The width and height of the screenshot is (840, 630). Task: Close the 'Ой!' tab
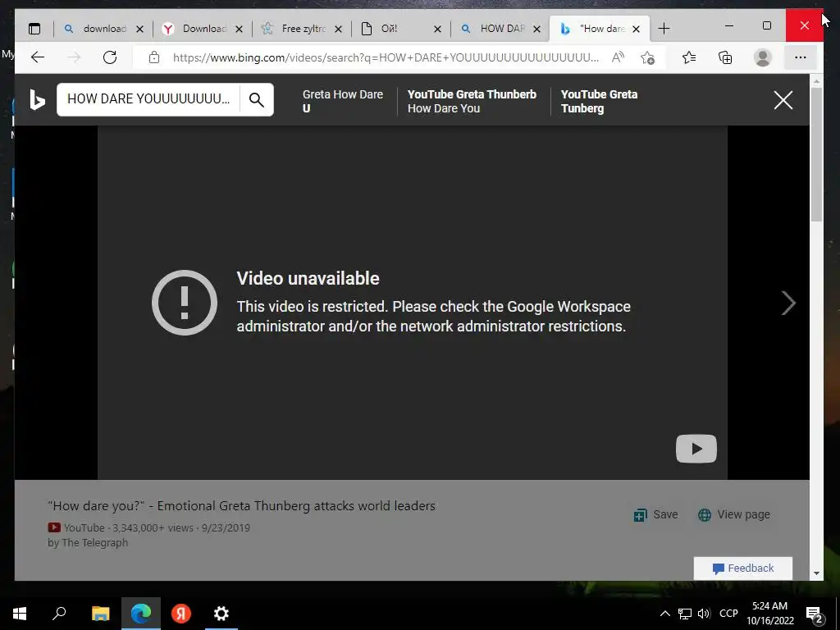pyautogui.click(x=438, y=29)
